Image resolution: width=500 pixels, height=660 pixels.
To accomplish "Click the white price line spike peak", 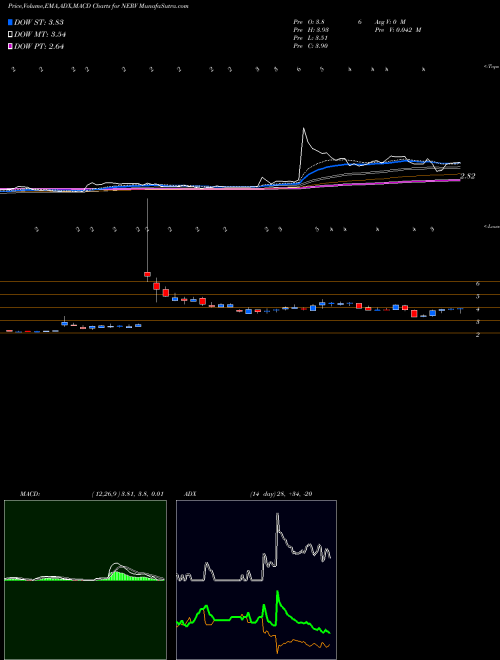I will [303, 128].
